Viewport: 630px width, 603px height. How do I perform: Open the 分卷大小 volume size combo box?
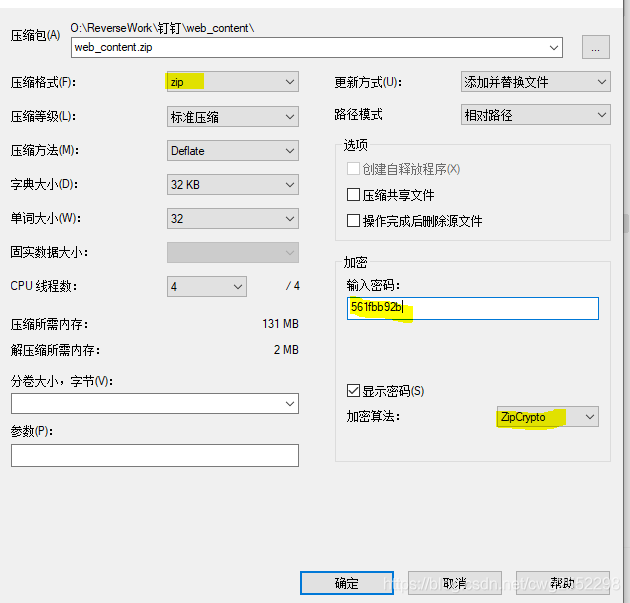tap(155, 403)
